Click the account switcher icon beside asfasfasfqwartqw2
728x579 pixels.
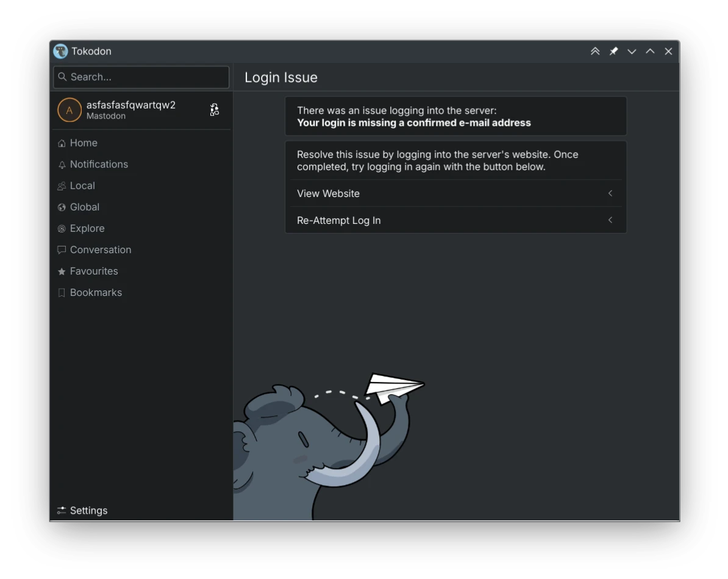(x=214, y=110)
